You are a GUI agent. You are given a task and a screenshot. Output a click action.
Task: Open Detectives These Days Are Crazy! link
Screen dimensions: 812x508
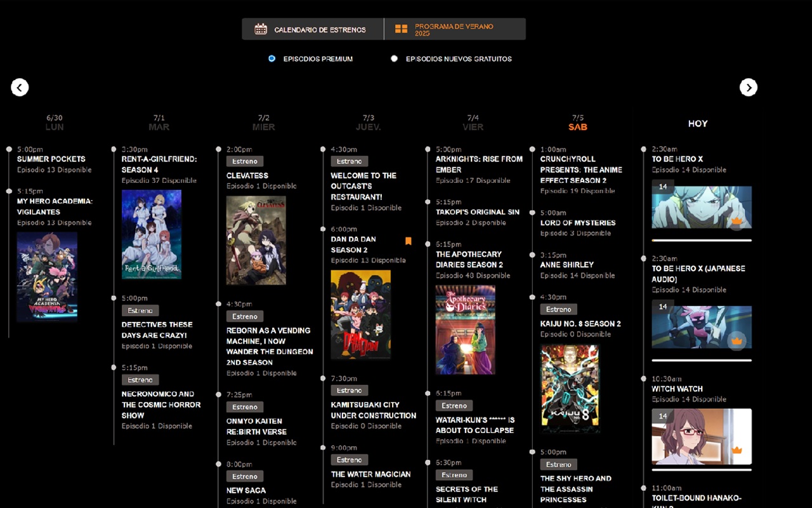[x=157, y=330]
